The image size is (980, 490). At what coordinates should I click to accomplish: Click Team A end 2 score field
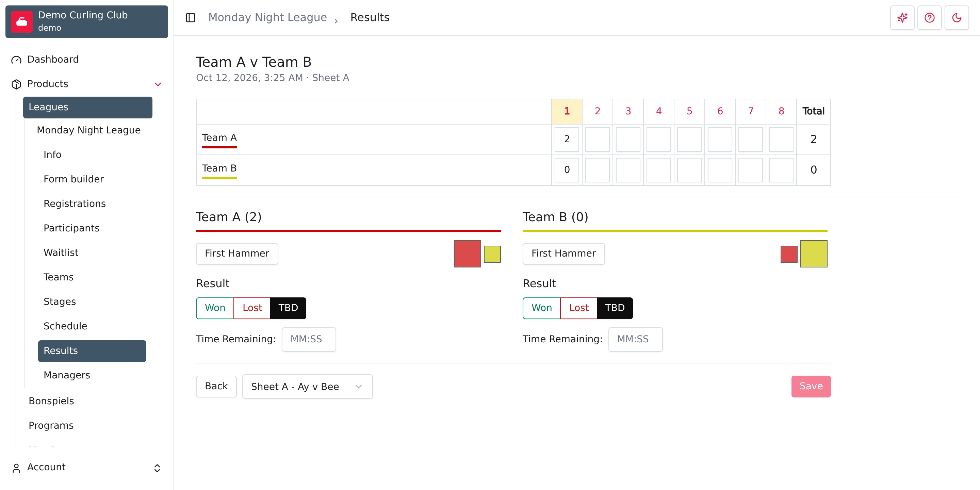(x=597, y=139)
